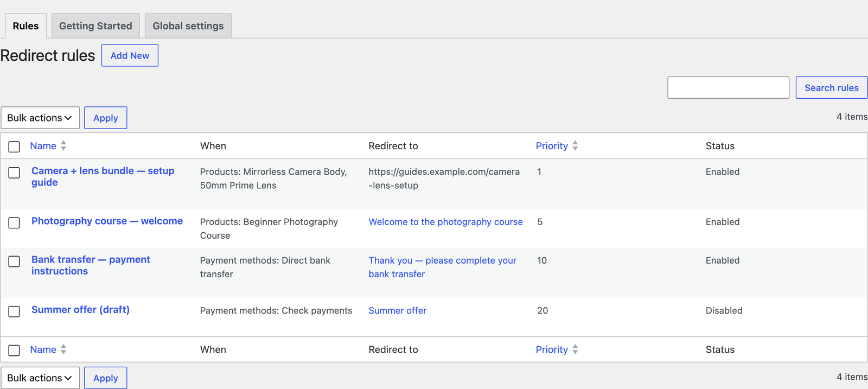Click the 'Payment methods: Check payments' cell
Viewport: 868px width, 389px height.
pos(276,311)
